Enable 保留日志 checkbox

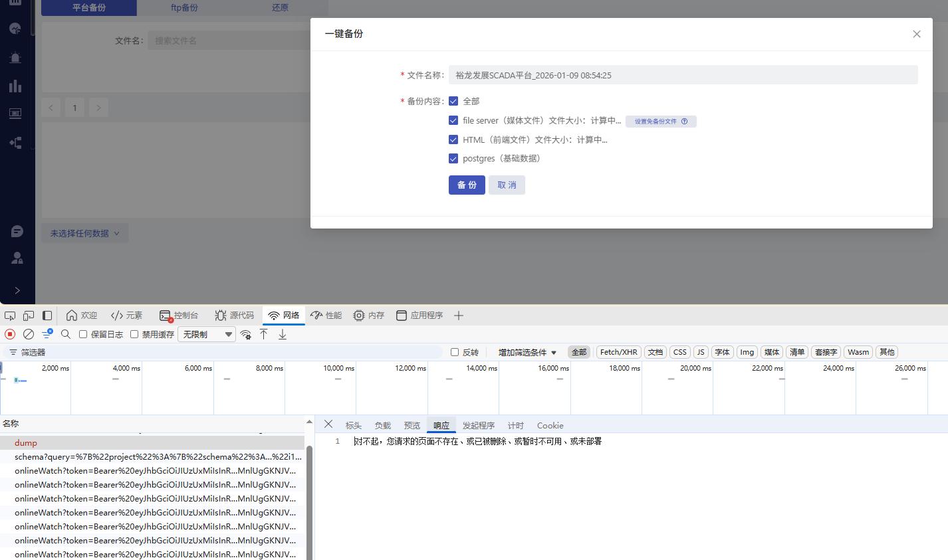pos(83,334)
